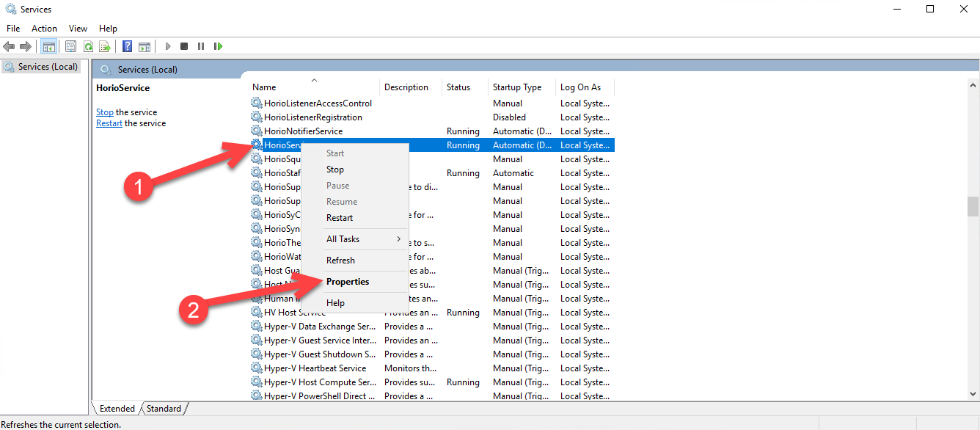Select Services (Local) in the console tree
980x430 pixels.
[48, 67]
